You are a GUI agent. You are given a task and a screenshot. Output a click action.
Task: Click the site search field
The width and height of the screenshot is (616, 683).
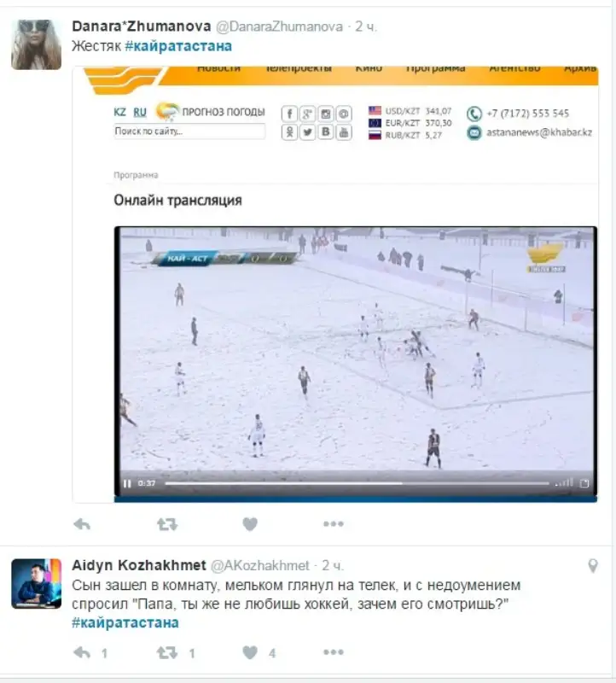(189, 131)
